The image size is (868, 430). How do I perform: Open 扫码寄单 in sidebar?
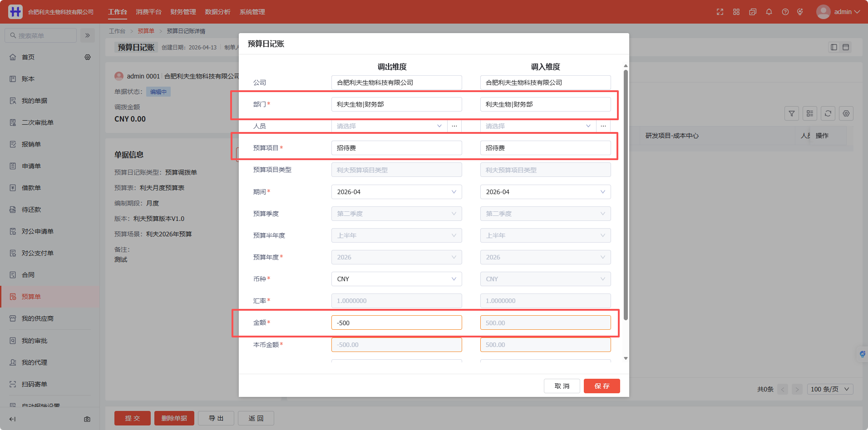click(x=35, y=384)
